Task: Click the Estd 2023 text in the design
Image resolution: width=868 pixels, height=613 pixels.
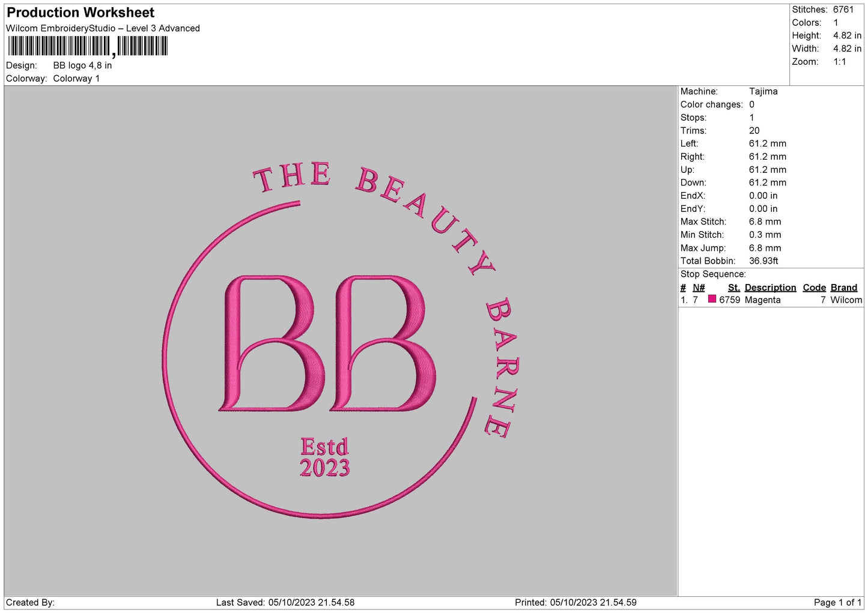Action: coord(324,457)
